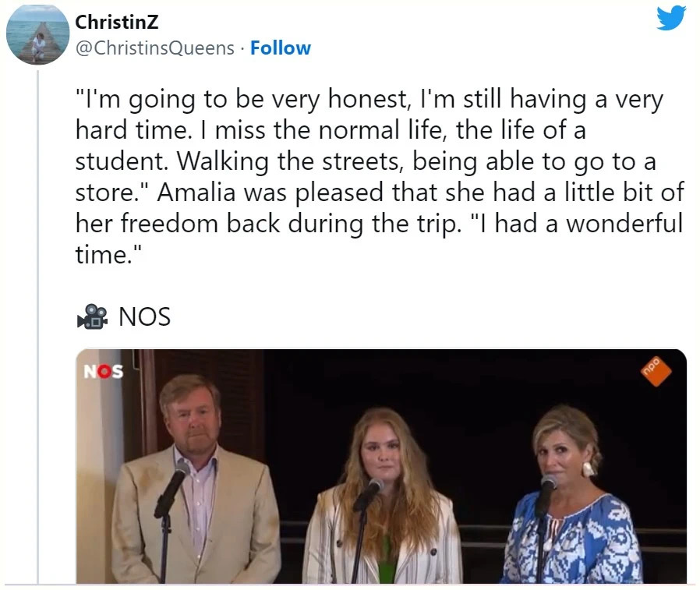Screen dimensions: 700x590
Task: Open the @ChristinsQueens handle link
Action: pyautogui.click(x=154, y=48)
